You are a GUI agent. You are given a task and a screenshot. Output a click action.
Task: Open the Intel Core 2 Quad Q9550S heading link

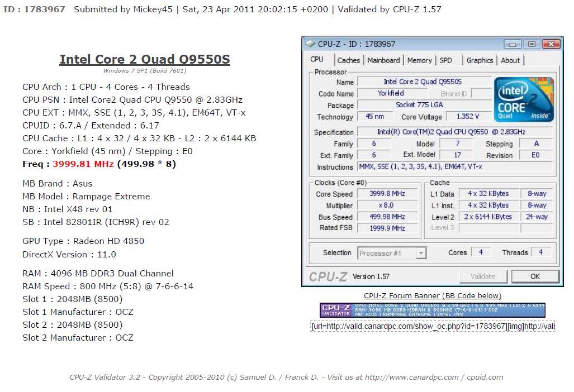tap(145, 59)
